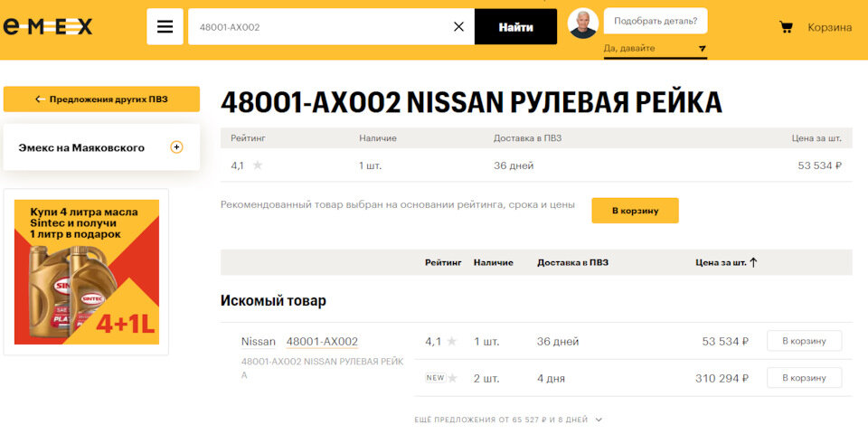Click the Найти search button
The image size is (868, 434).
pyautogui.click(x=516, y=26)
